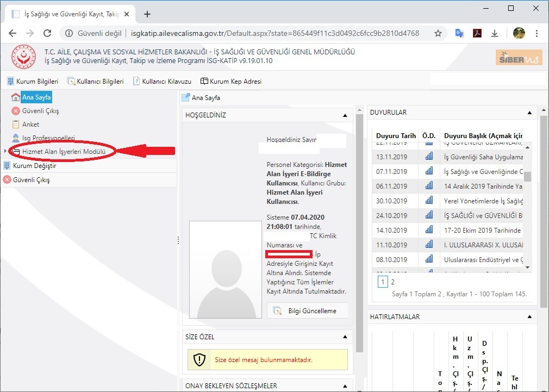Click the chart icon for 24.10.2019 announcement
The image size is (549, 392).
[x=429, y=215]
